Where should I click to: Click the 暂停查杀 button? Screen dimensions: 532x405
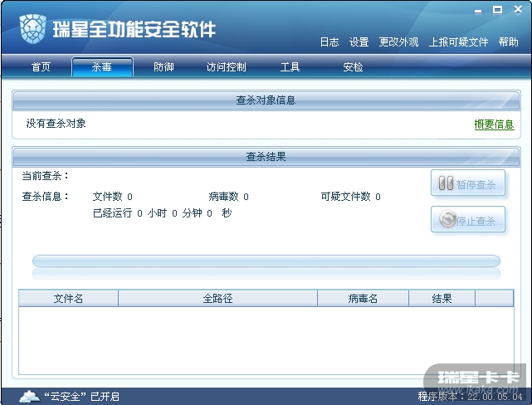tap(468, 183)
